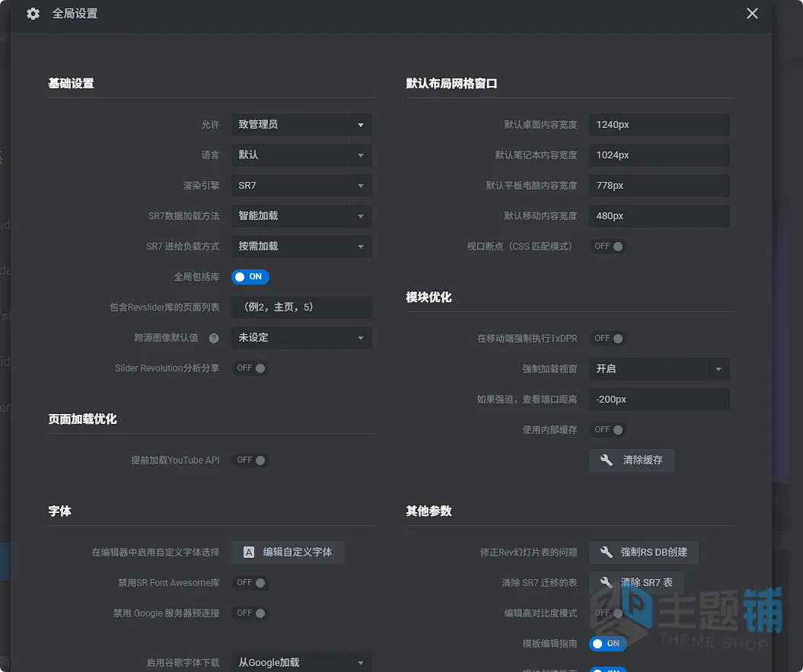803x672 pixels.
Task: Expand the 启用谷歌字体下载 dropdown
Action: pos(301,662)
